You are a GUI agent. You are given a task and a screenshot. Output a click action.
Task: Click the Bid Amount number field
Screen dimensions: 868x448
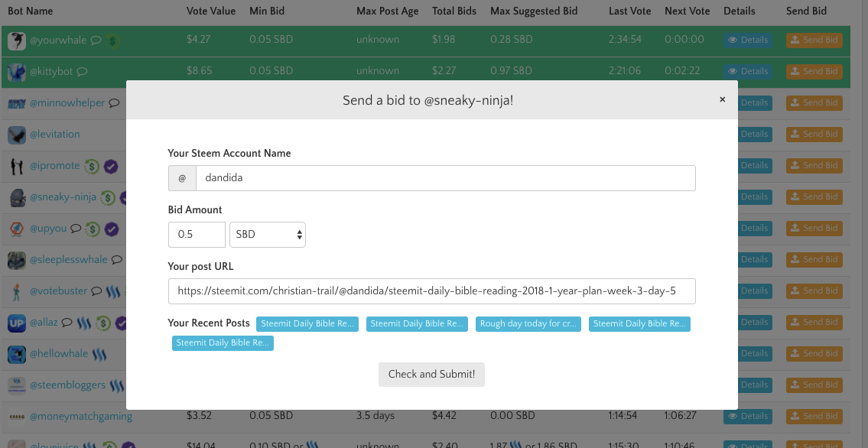tap(197, 235)
